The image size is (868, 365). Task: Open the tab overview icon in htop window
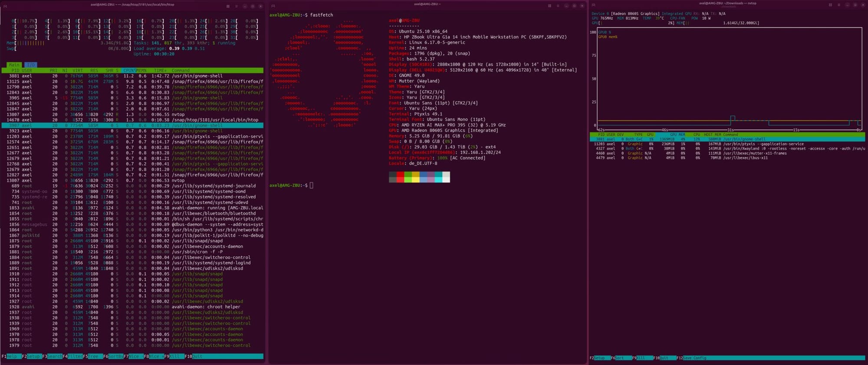point(228,6)
